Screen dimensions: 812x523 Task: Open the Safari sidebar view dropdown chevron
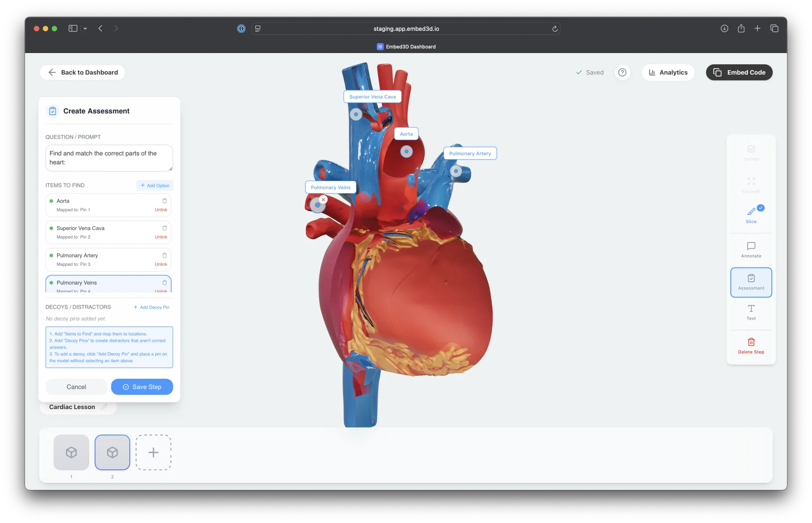click(x=85, y=28)
